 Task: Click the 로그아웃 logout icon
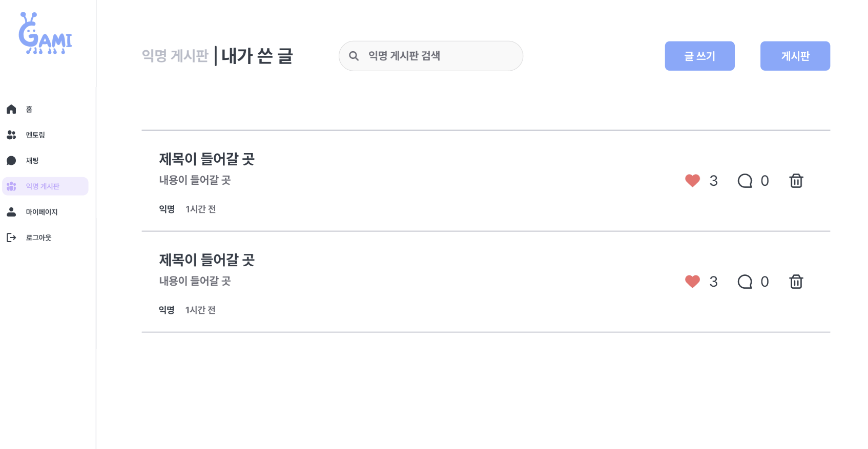click(11, 238)
